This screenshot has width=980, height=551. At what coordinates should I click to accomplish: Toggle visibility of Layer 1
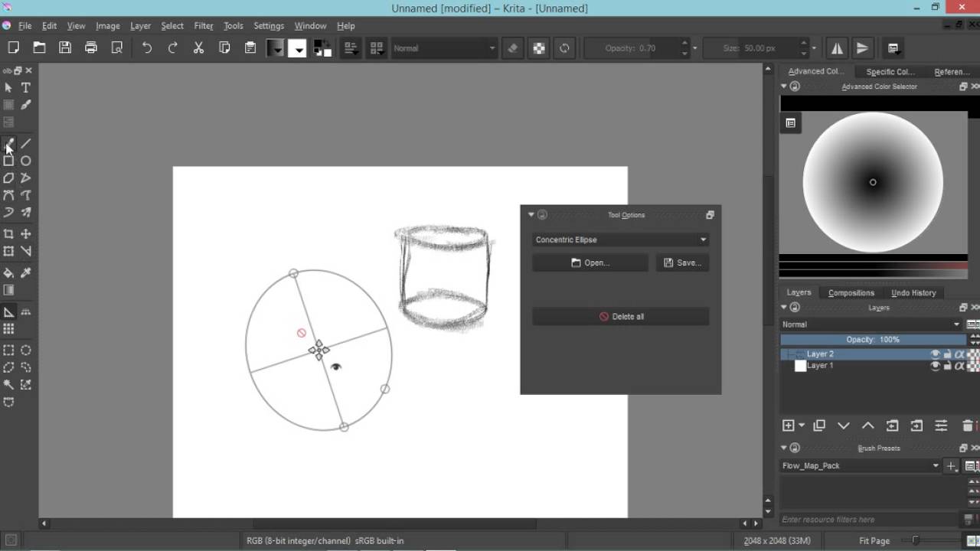pos(935,366)
